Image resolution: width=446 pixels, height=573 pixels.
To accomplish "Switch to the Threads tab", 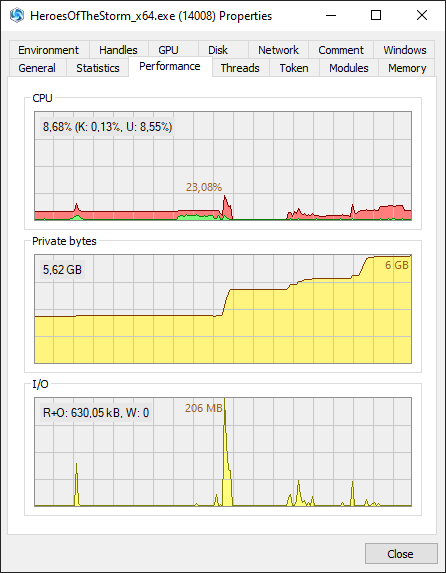I will [240, 68].
